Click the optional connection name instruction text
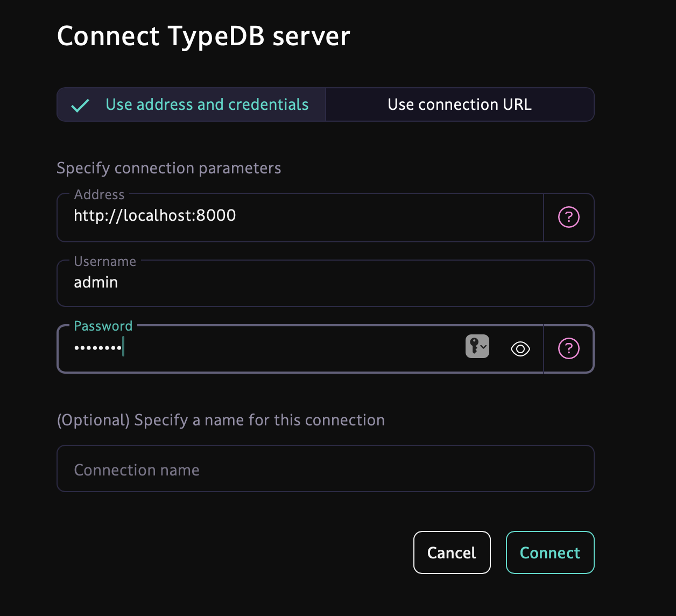The height and width of the screenshot is (616, 676). pyautogui.click(x=221, y=420)
